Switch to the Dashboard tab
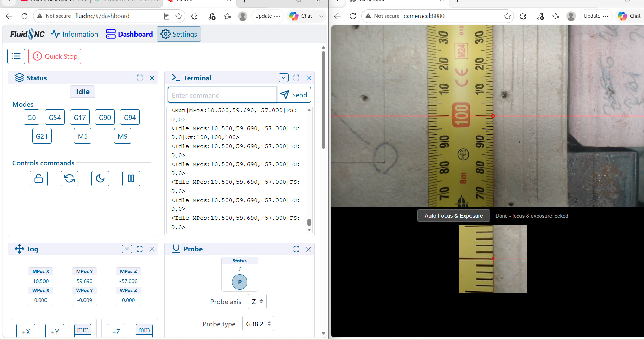The height and width of the screenshot is (340, 644). coord(129,34)
